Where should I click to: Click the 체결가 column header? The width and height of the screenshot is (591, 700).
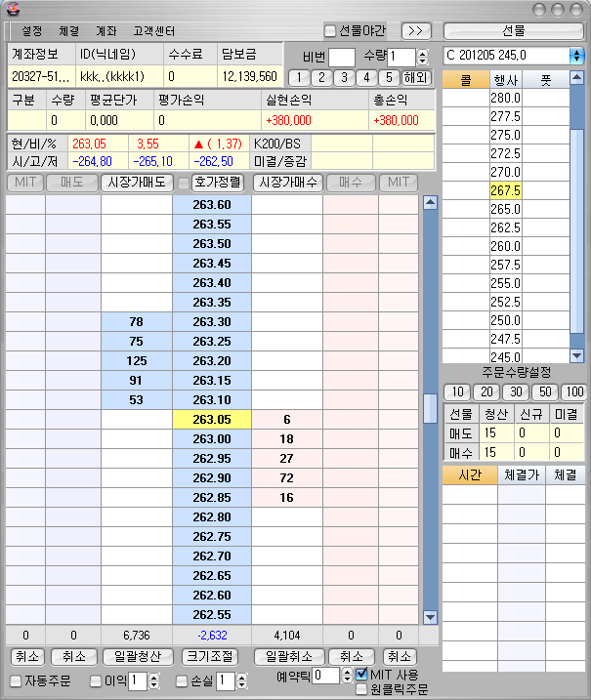click(522, 475)
